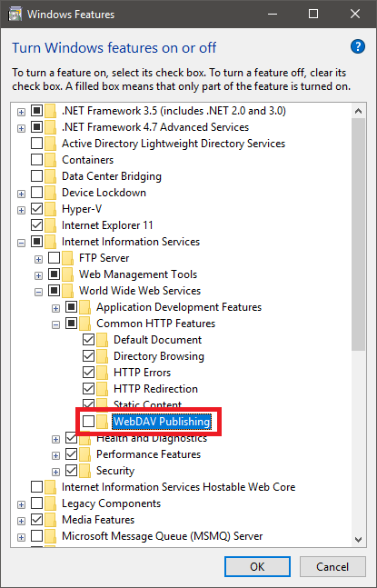Check Internet Information Services Hostable Web Core
377x588 pixels.
(36, 487)
